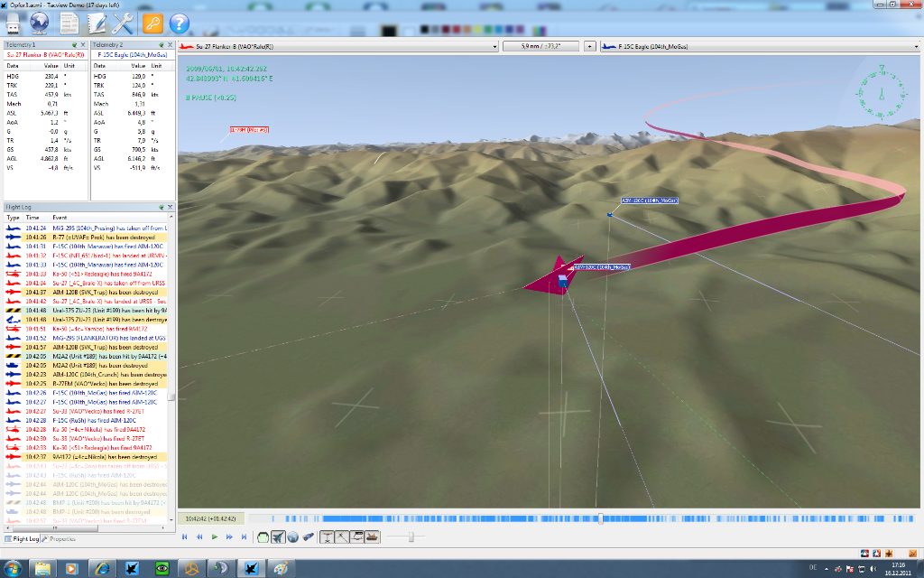
Task: Click the pencil notepad icon in toolbar
Action: point(69,23)
